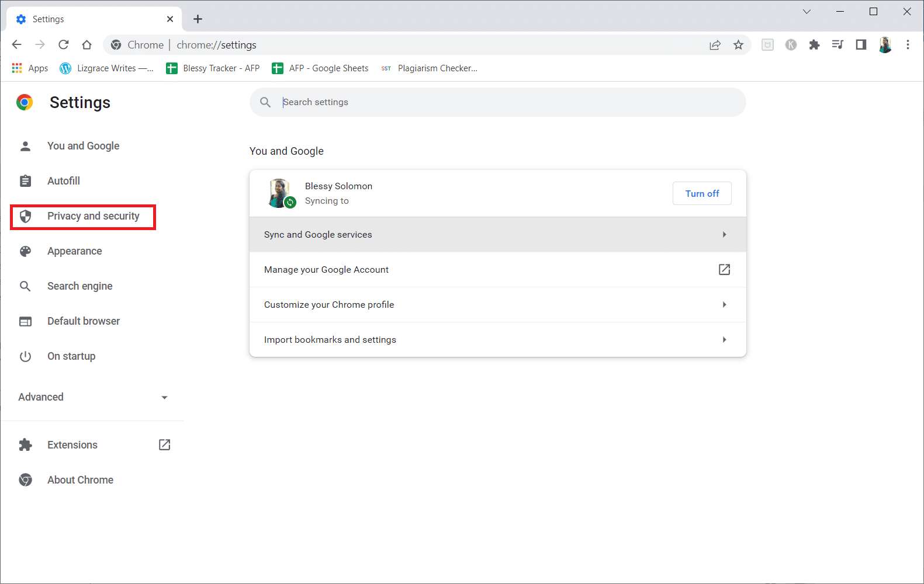Open Privacy and security settings

[83, 217]
